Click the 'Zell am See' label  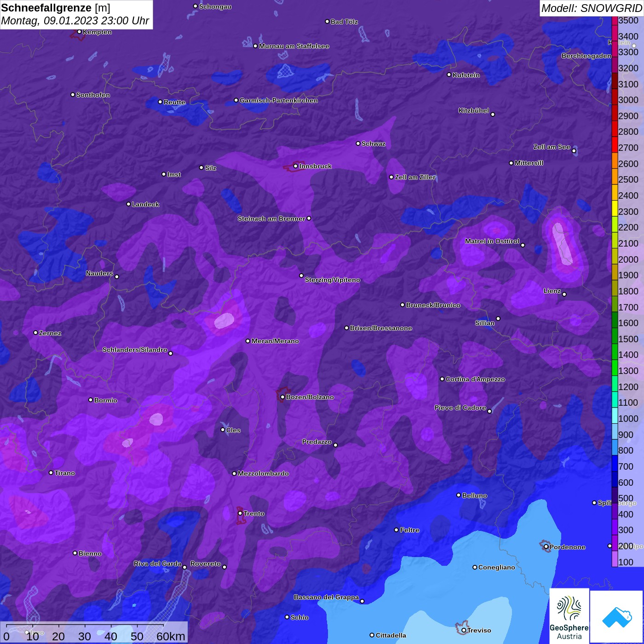click(552, 147)
